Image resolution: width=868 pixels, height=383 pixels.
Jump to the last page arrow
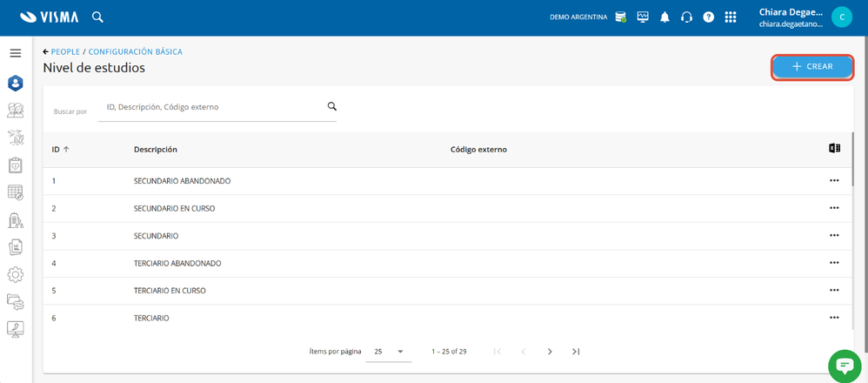pyautogui.click(x=576, y=352)
